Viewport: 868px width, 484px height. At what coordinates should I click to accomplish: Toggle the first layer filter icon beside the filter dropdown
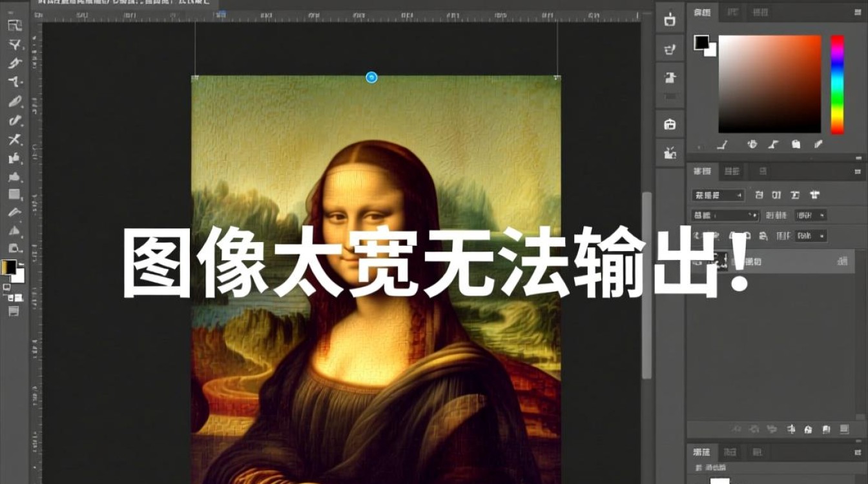tap(759, 195)
